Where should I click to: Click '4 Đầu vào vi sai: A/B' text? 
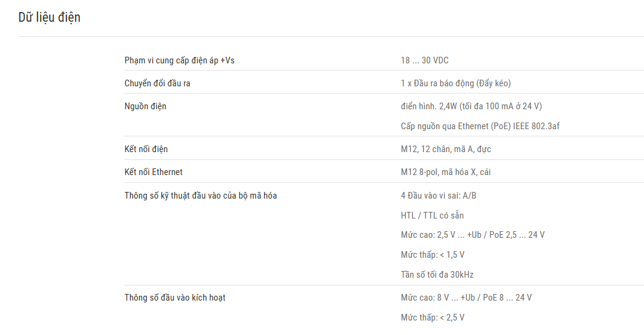(439, 196)
